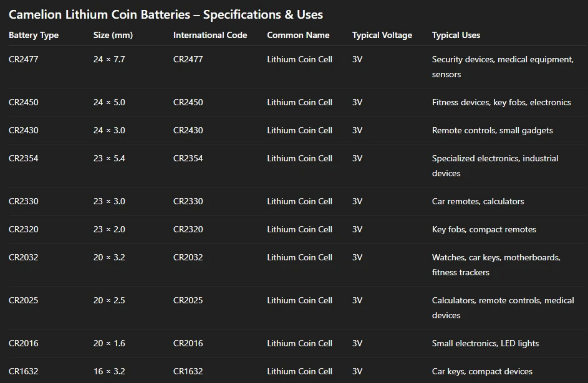Select the '24 × 5.0' size cell

click(x=109, y=102)
